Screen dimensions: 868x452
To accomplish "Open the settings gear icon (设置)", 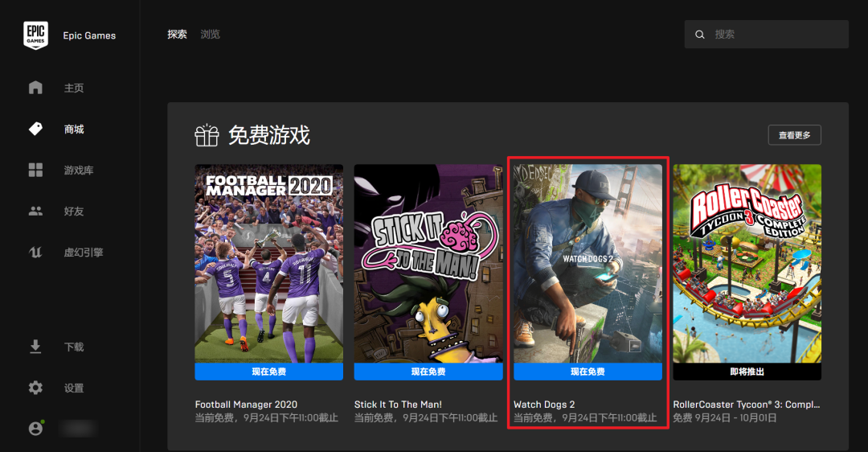I will pyautogui.click(x=35, y=388).
